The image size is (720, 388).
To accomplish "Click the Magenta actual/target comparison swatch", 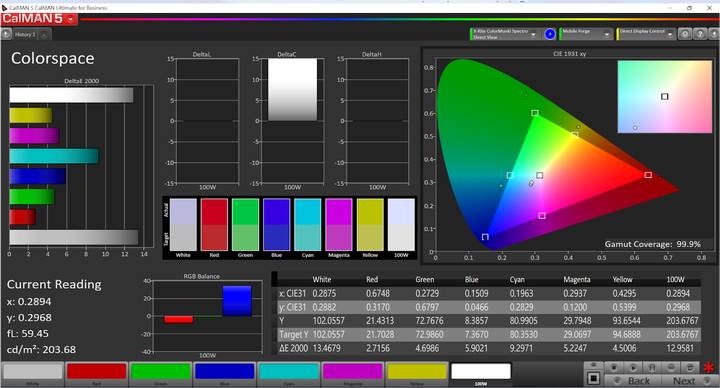I will 339,225.
